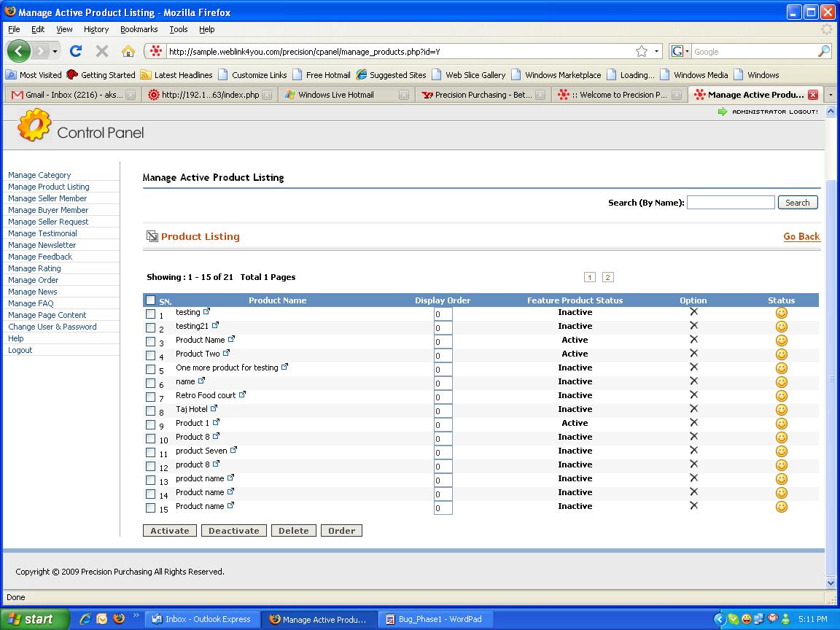
Task: Click the Firefox back arrow button
Action: click(19, 52)
